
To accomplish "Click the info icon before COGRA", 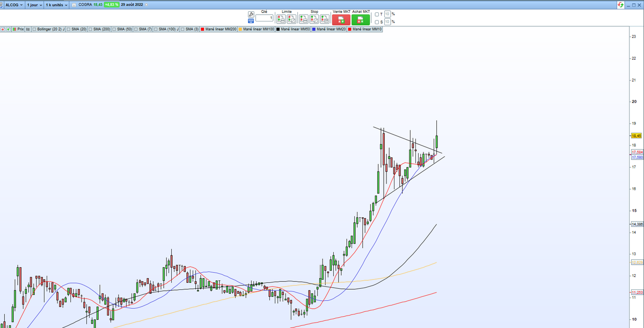I will click(x=74, y=4).
